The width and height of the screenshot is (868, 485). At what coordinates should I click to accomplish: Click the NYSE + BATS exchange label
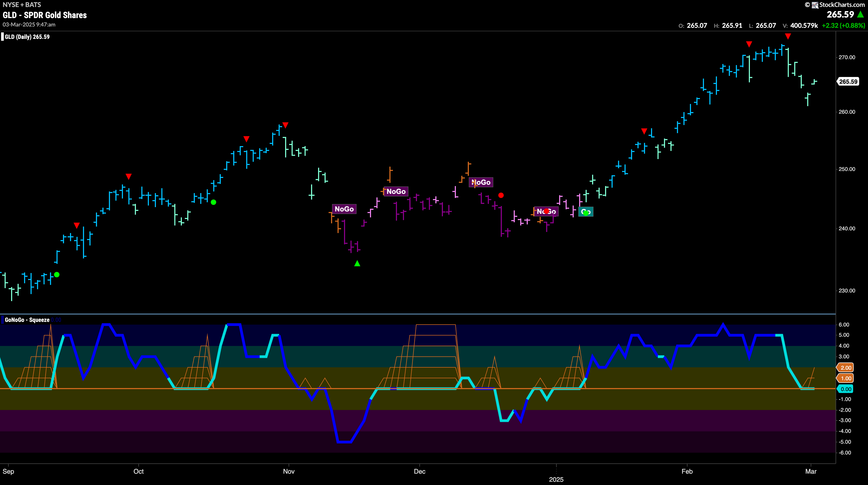point(22,5)
